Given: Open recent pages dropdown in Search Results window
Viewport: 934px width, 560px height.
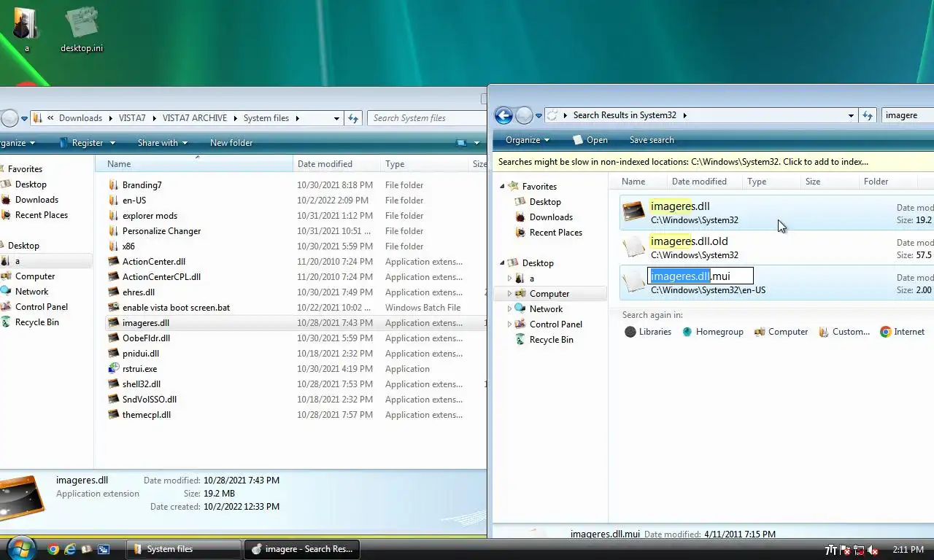Looking at the screenshot, I should (x=539, y=116).
